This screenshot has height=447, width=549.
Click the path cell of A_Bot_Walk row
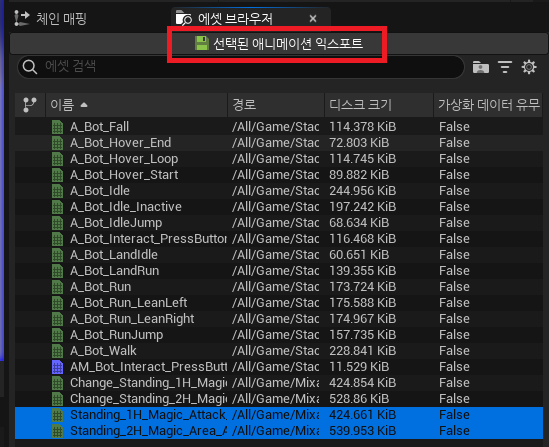(276, 351)
